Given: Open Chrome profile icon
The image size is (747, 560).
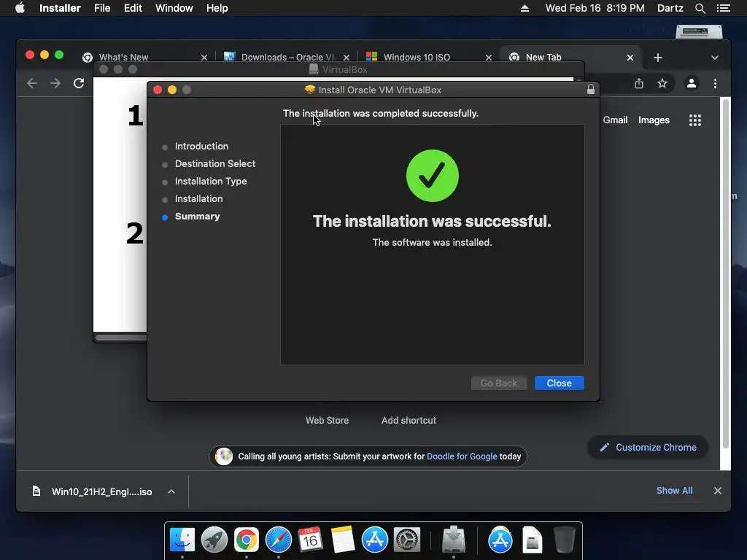Looking at the screenshot, I should pyautogui.click(x=692, y=83).
